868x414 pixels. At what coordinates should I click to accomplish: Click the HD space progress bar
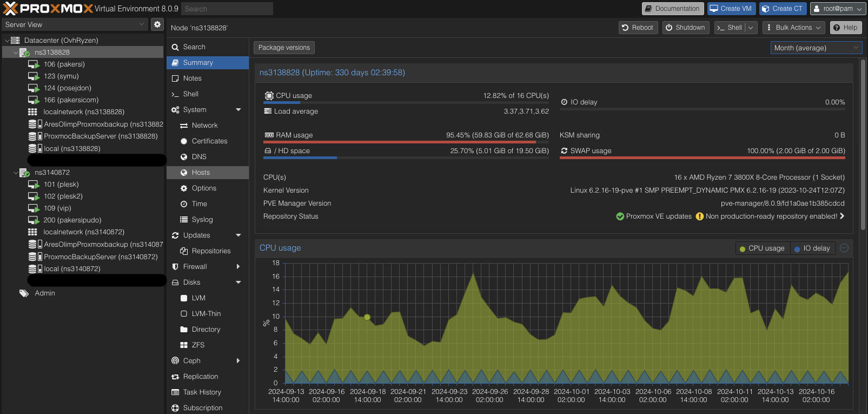point(406,158)
